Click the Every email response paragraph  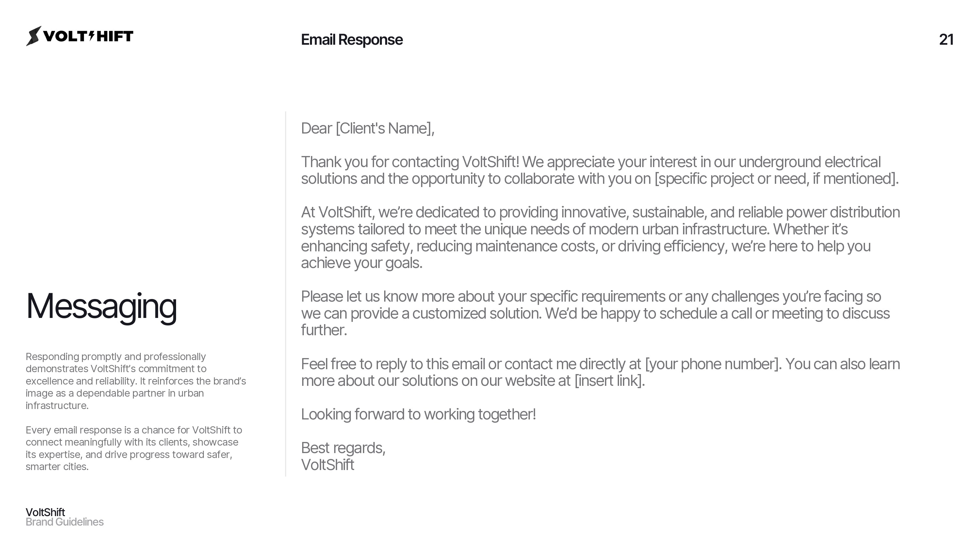click(134, 448)
